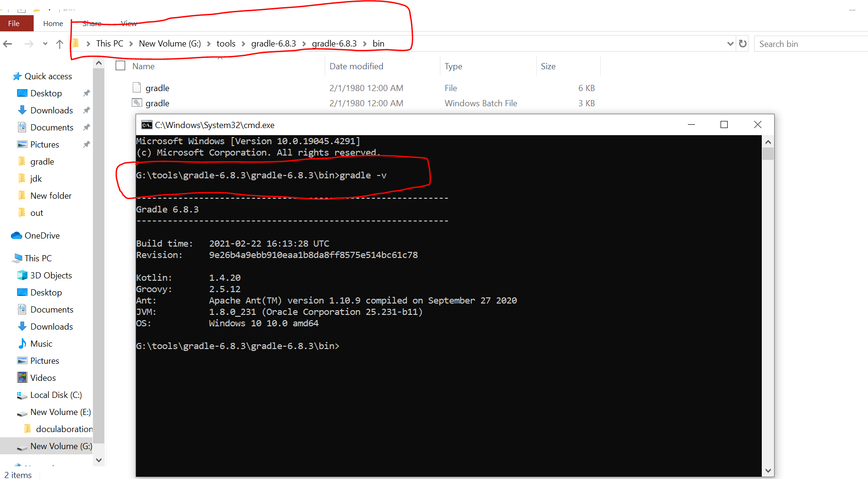Viewport: 868px width, 479px height.
Task: Open the Share ribbon tab
Action: [92, 23]
